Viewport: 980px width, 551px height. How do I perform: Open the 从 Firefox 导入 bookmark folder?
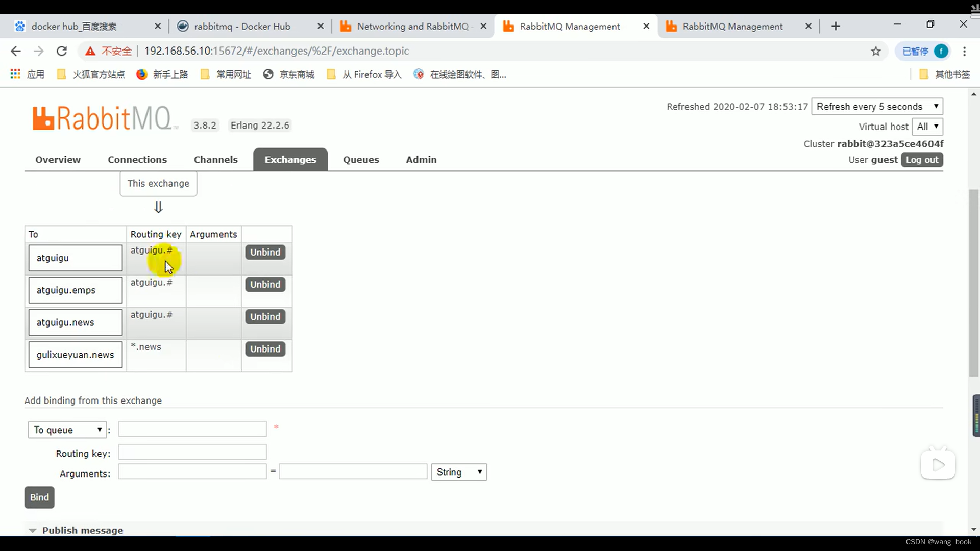[x=364, y=74]
